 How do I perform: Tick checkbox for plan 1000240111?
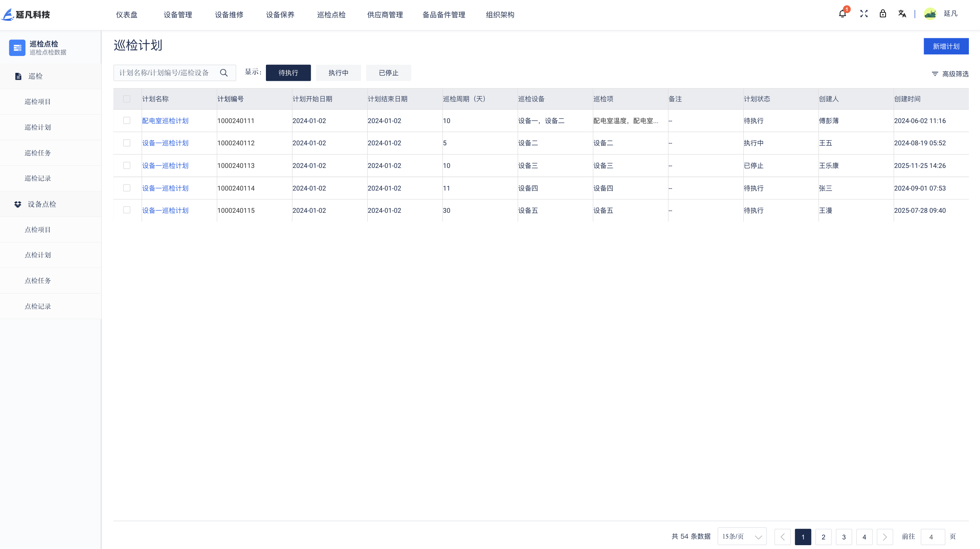pyautogui.click(x=127, y=121)
